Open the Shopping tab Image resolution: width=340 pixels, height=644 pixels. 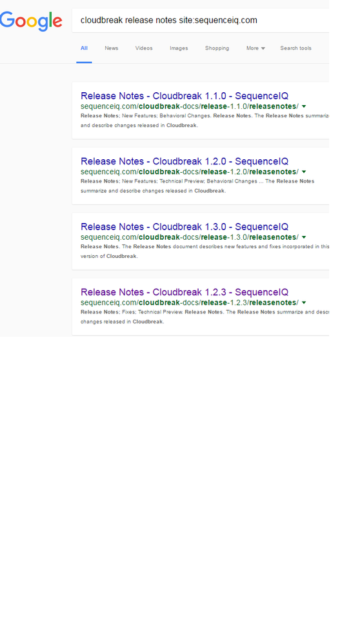[x=217, y=48]
